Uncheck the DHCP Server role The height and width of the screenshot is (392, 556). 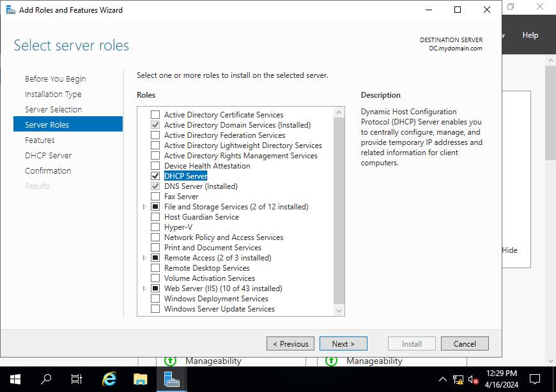(x=155, y=176)
